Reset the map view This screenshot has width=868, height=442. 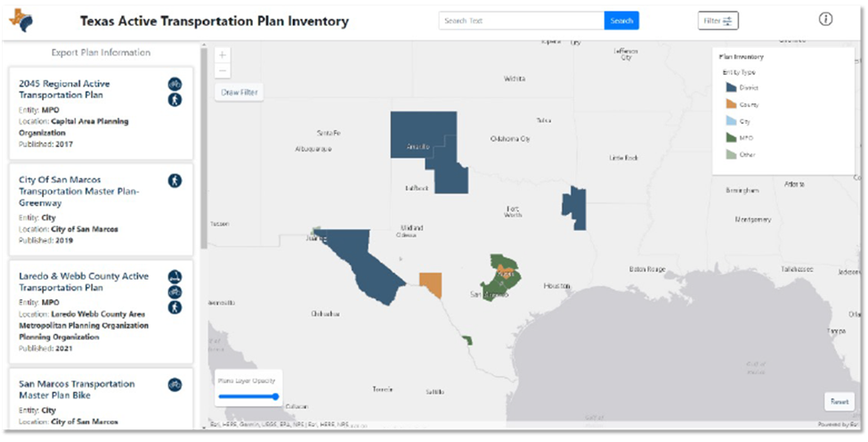pos(839,401)
